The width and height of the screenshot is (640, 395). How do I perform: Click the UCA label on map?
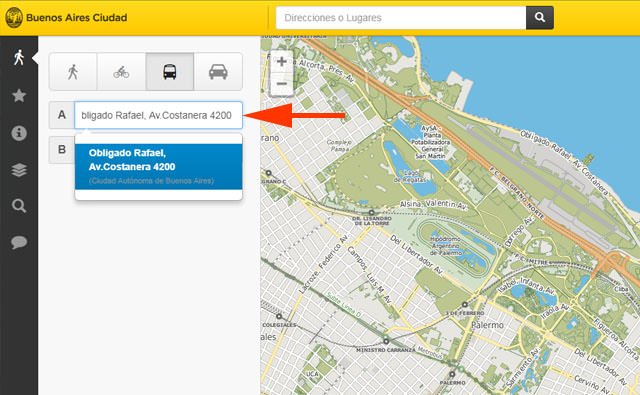(x=312, y=374)
